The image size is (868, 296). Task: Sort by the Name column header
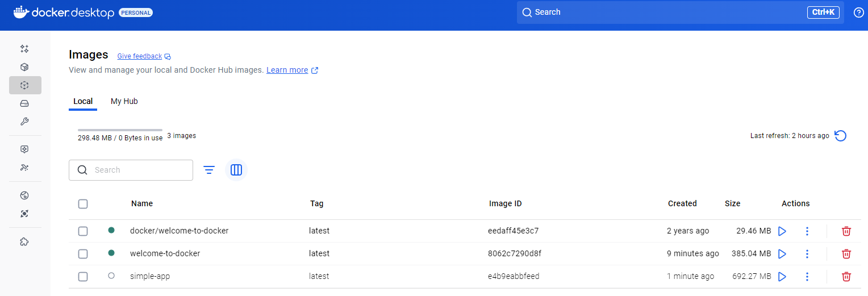(142, 203)
